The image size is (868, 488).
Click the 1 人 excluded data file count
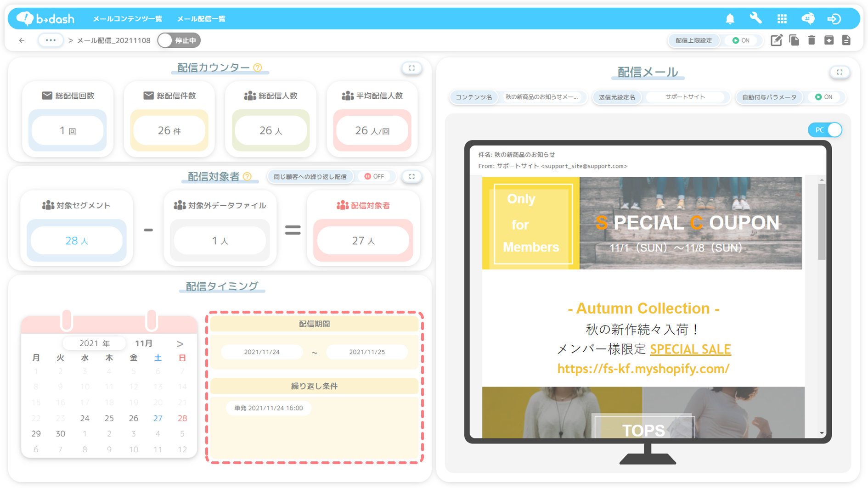[220, 240]
